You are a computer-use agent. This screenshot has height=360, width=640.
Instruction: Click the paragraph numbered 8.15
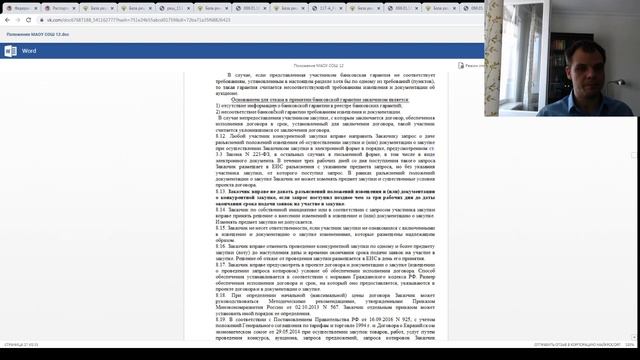[325, 234]
